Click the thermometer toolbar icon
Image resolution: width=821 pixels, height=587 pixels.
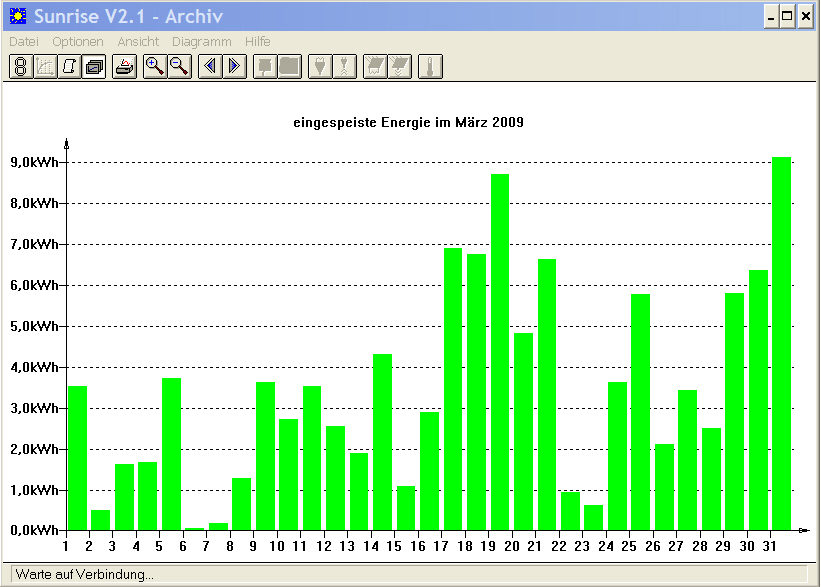tap(430, 67)
